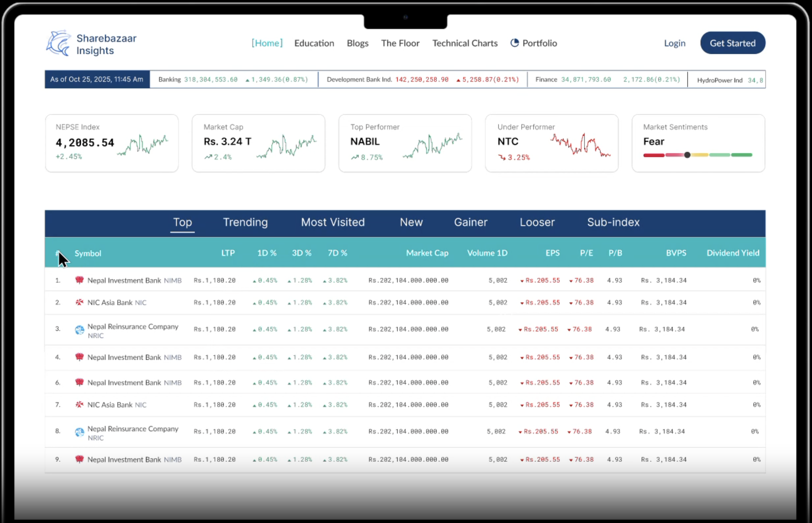
Task: Click the Get Started button
Action: 733,43
